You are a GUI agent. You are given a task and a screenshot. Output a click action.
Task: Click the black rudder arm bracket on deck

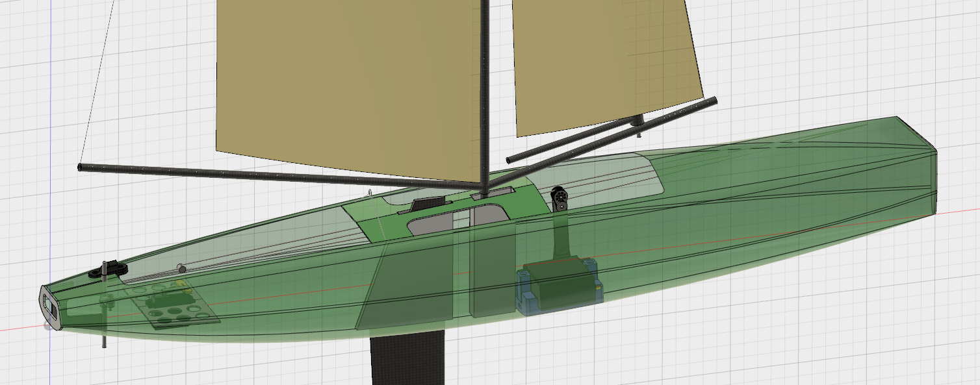[x=112, y=268]
